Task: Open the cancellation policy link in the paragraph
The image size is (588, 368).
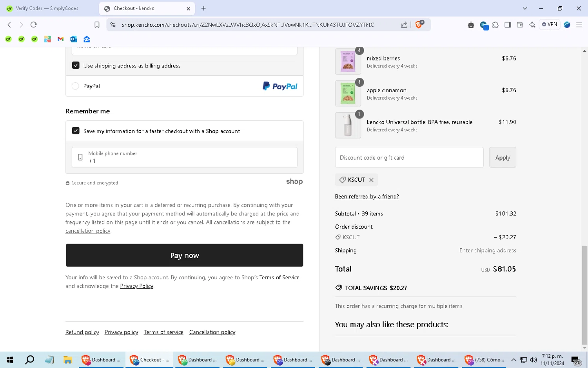Action: [88, 231]
